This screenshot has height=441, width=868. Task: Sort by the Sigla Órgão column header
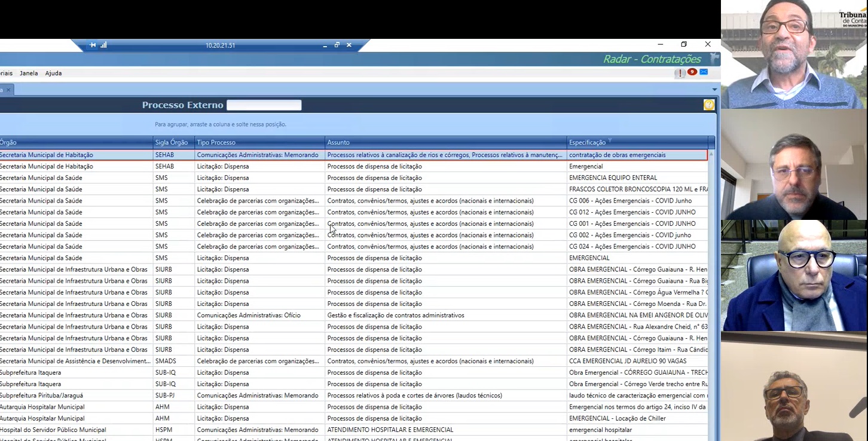click(x=172, y=143)
